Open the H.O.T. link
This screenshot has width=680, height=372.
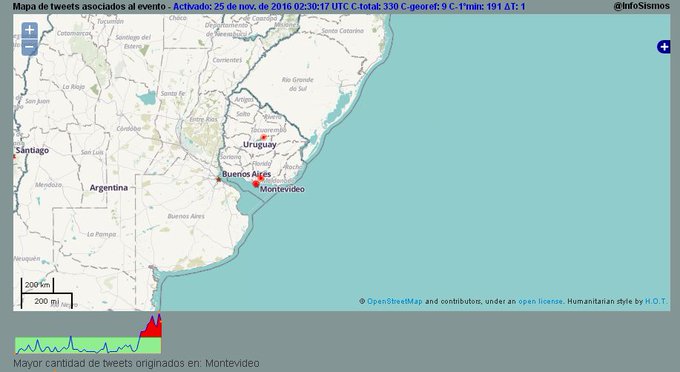click(x=656, y=301)
